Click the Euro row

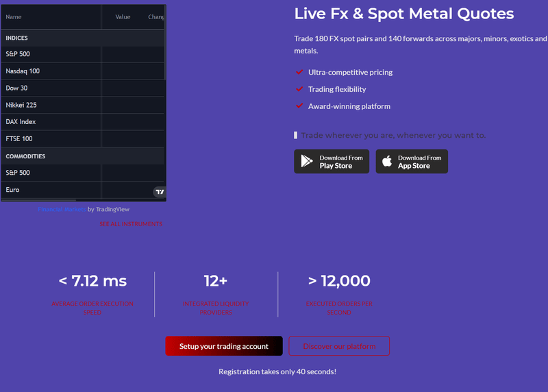point(82,190)
